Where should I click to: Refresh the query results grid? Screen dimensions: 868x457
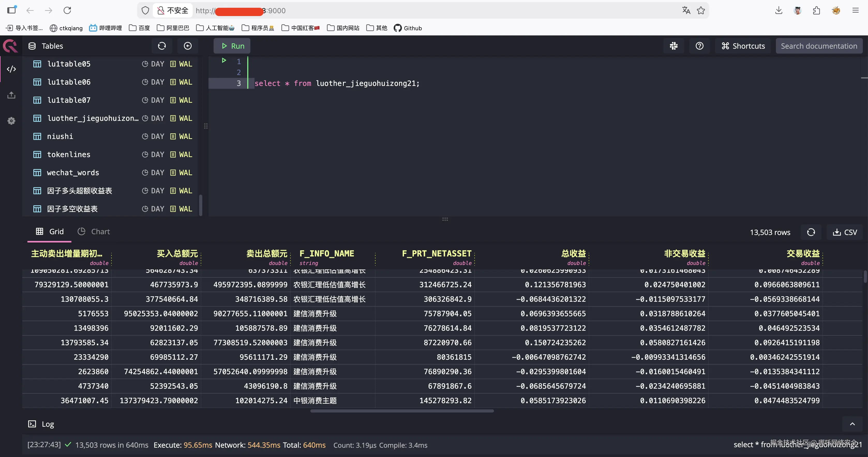(x=811, y=232)
